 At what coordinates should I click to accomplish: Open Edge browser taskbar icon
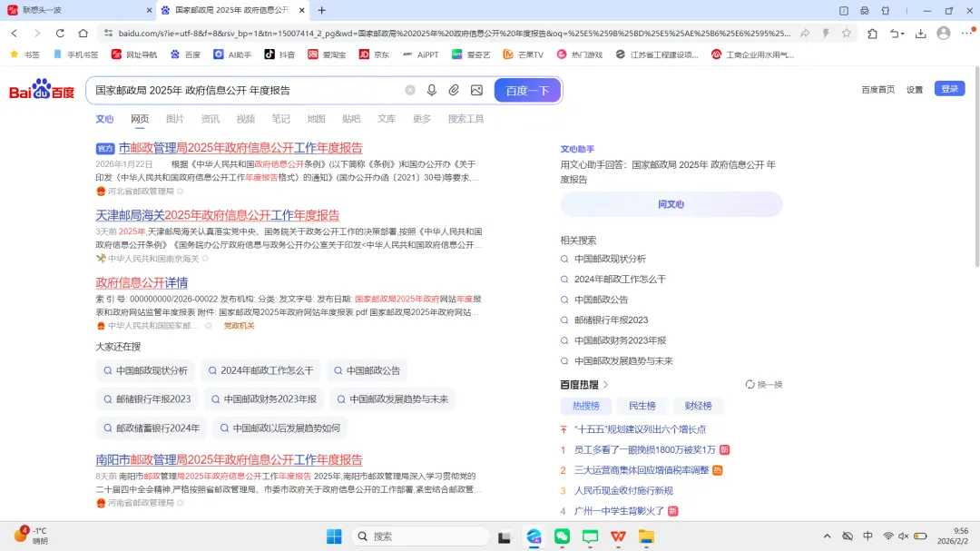coord(534,536)
